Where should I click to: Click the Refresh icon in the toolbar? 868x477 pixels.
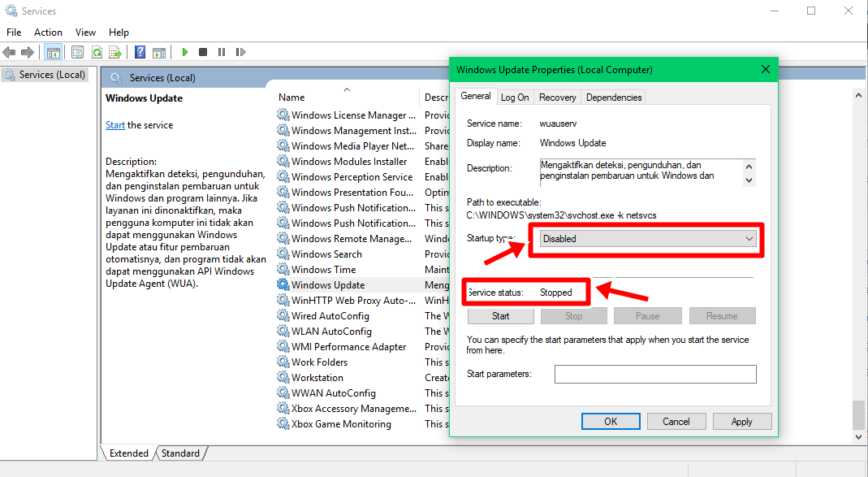(97, 52)
